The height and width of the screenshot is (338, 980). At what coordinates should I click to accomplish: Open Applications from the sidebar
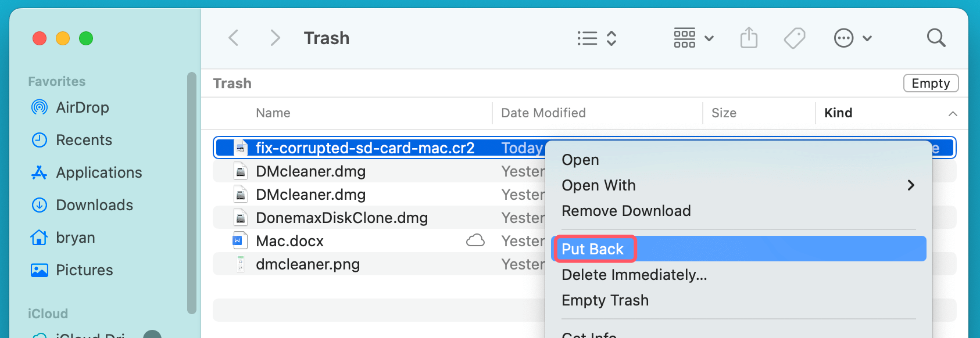click(98, 172)
